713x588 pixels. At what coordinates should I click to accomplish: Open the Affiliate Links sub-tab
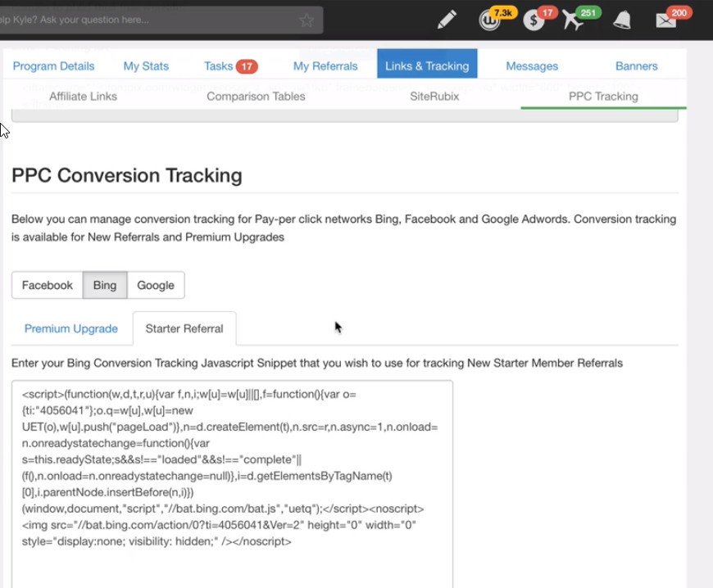84,97
